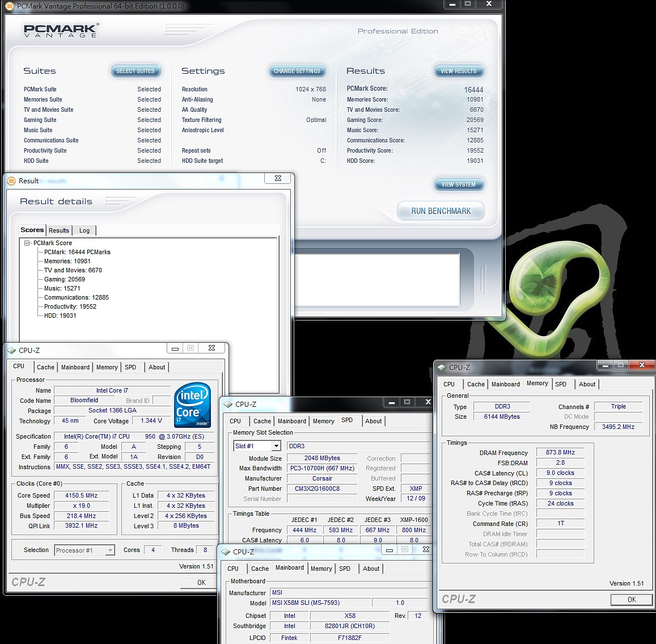The image size is (656, 644).
Task: Click the Bus Speed value 218.4 MHz
Action: point(81,516)
